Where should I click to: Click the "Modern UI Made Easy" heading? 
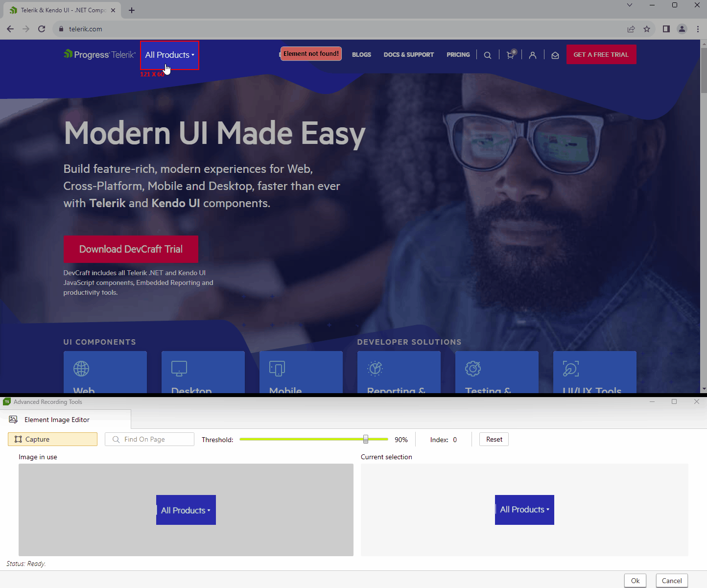point(214,133)
